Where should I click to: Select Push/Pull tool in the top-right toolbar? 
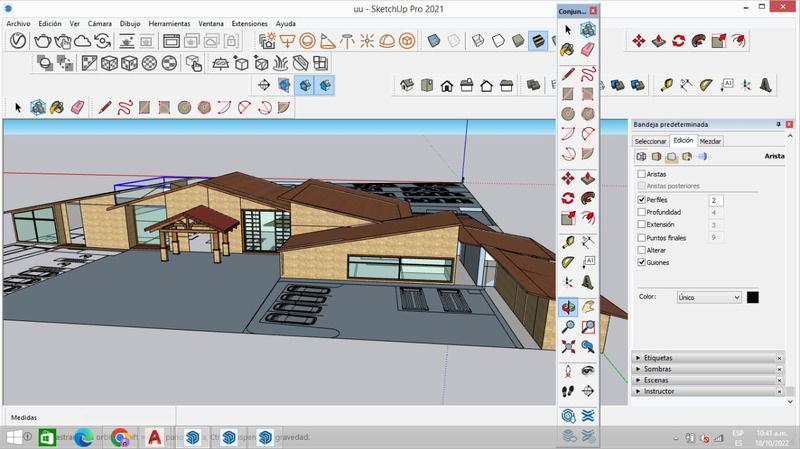(x=659, y=41)
